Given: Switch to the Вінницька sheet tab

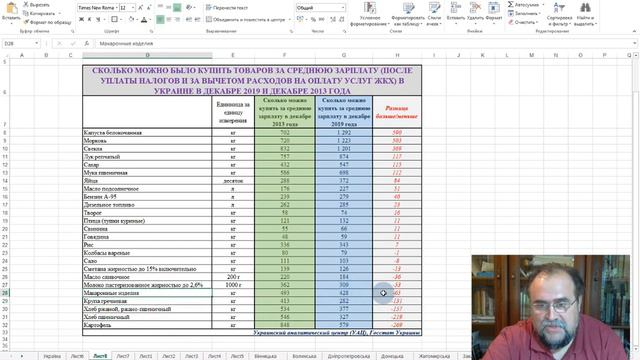Looking at the screenshot, I should 265,356.
